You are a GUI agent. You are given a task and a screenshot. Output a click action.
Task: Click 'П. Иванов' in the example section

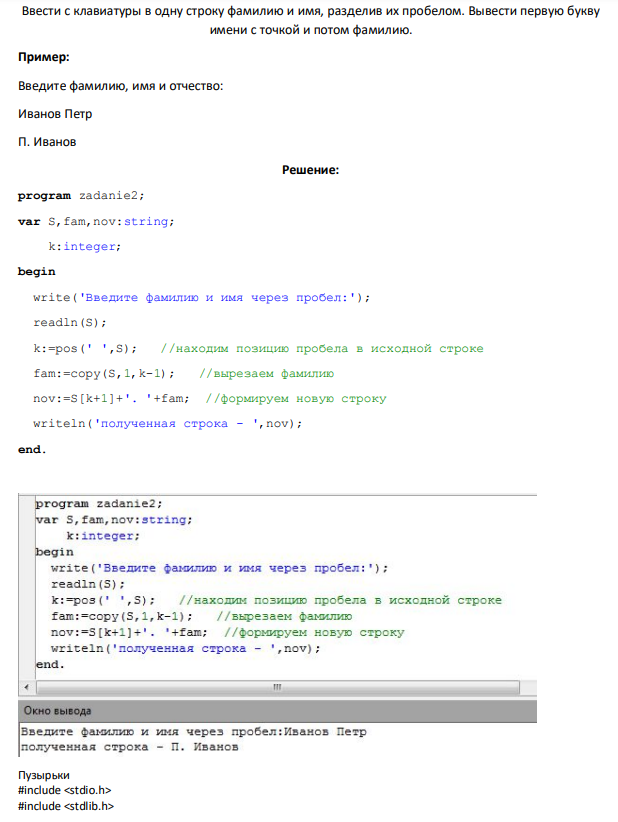[47, 142]
